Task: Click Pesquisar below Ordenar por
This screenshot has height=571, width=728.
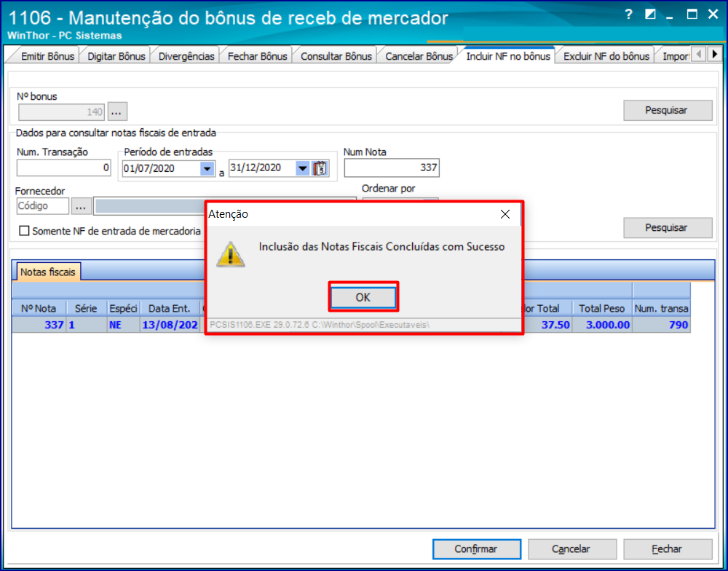Action: click(x=667, y=228)
